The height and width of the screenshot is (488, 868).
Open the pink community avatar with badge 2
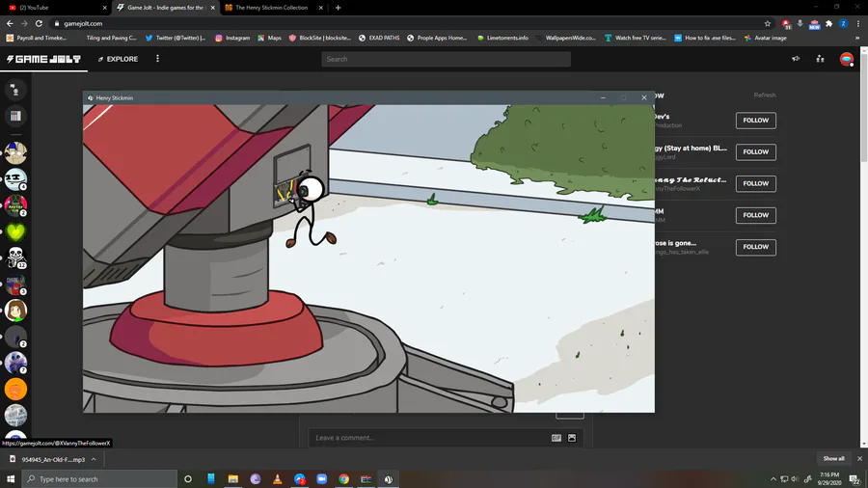point(15,205)
